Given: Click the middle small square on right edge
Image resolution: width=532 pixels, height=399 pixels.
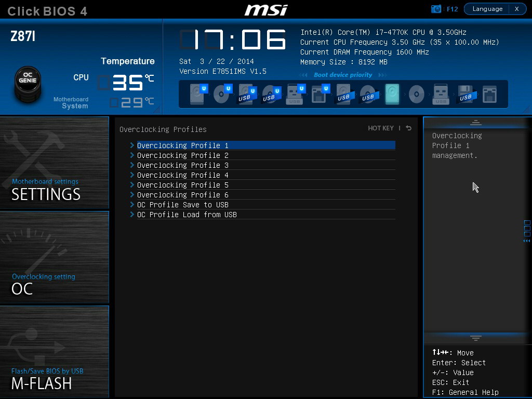Looking at the screenshot, I should tap(527, 229).
